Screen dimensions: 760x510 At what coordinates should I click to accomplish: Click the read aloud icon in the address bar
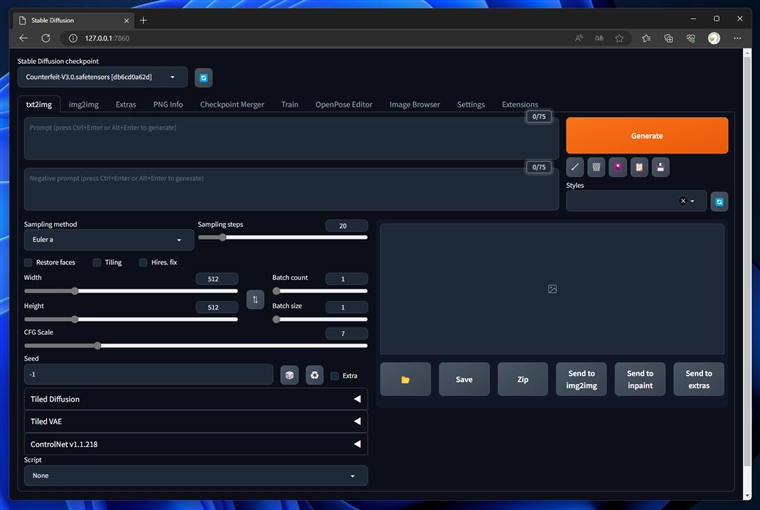[579, 38]
